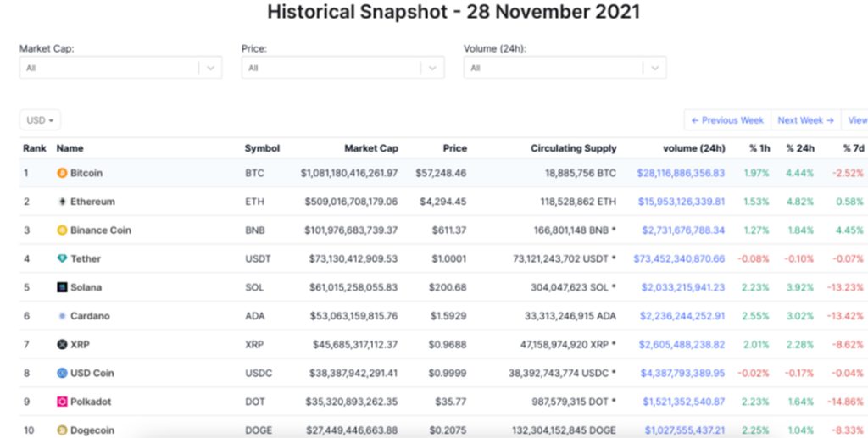Open the Ethereum name link
Image resolution: width=868 pixels, height=438 pixels.
tap(92, 202)
